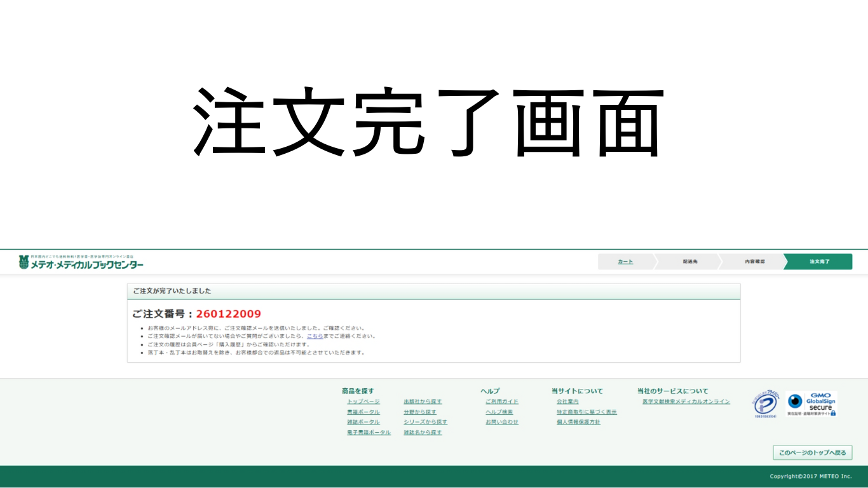Click お問い合わせ link
This screenshot has width=868, height=488.
[x=501, y=422]
